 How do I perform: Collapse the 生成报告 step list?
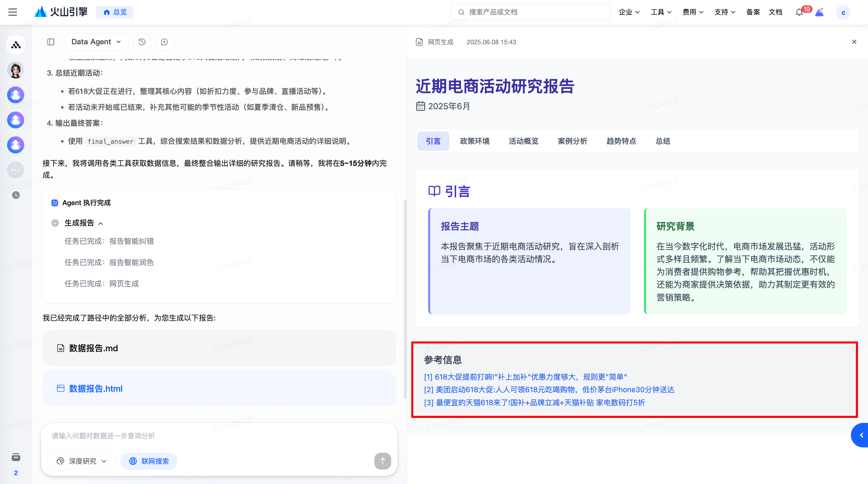coord(101,223)
